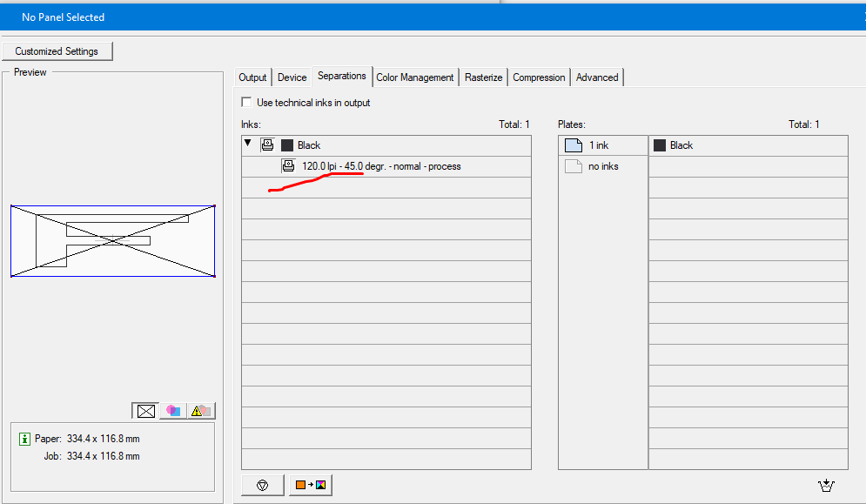Click the ink drop button below Inks list

click(x=262, y=485)
